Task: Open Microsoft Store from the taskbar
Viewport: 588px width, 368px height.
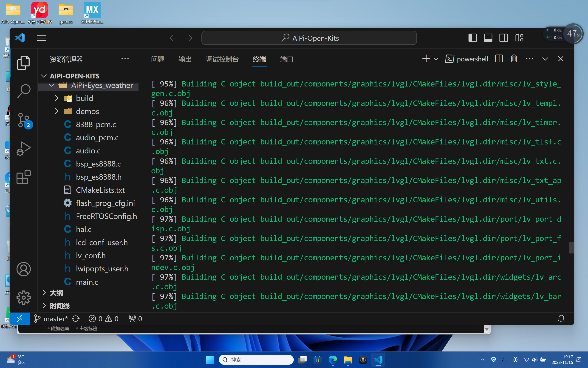Action: coord(317,359)
